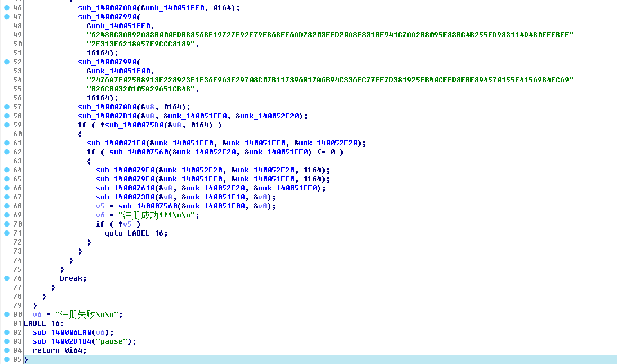Set breakpoint dot at line 82
The image size is (617, 364).
coord(7,332)
